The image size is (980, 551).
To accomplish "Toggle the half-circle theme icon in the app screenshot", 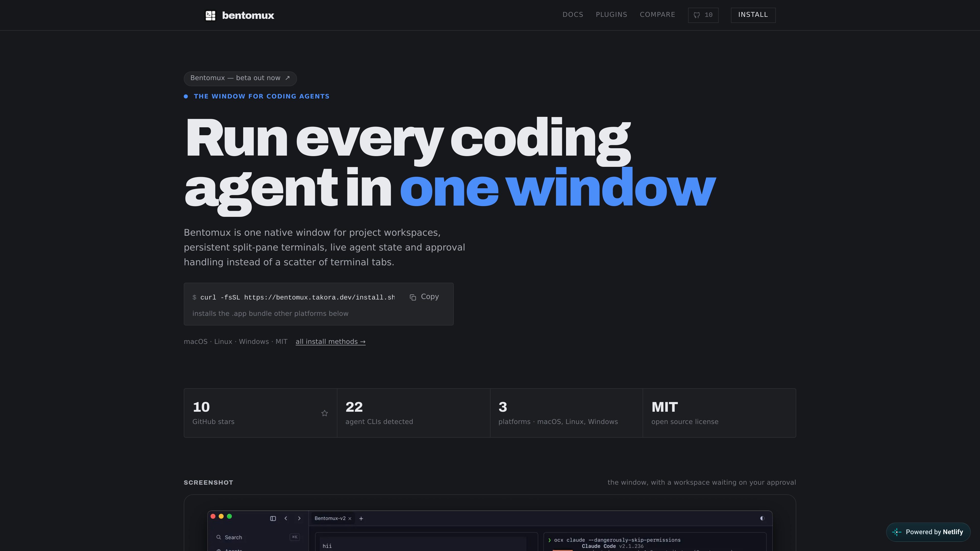I will click(762, 518).
